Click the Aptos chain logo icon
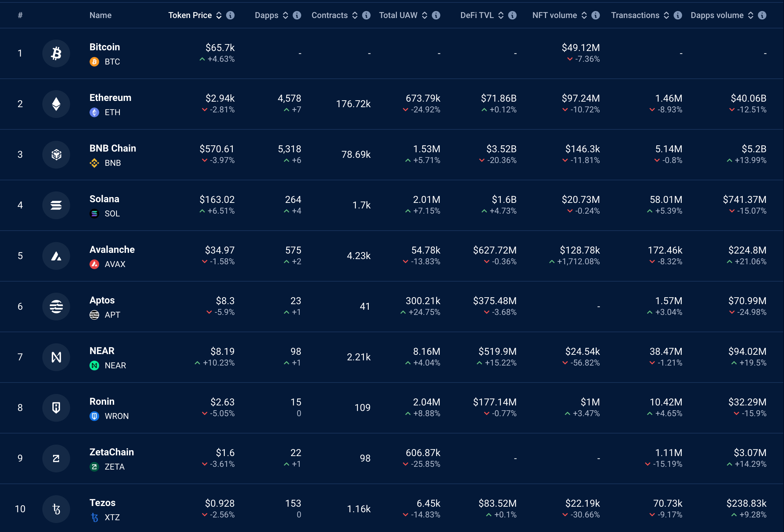The image size is (784, 532). pyautogui.click(x=56, y=307)
